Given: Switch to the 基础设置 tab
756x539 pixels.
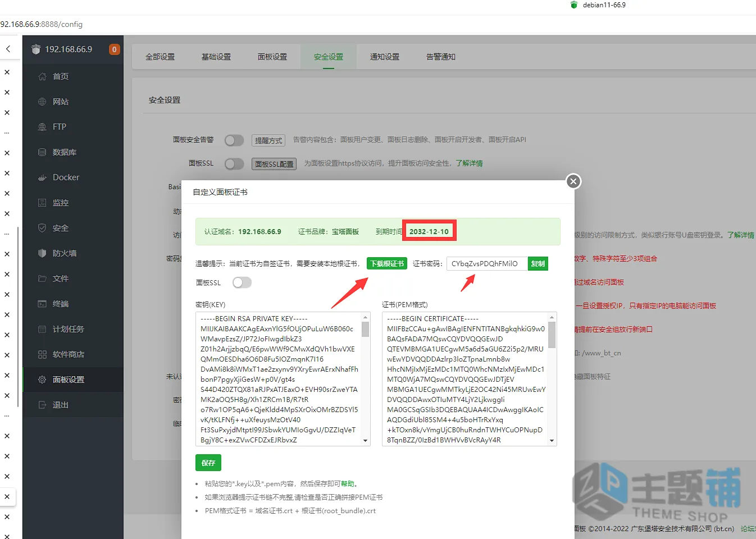Looking at the screenshot, I should coord(216,57).
